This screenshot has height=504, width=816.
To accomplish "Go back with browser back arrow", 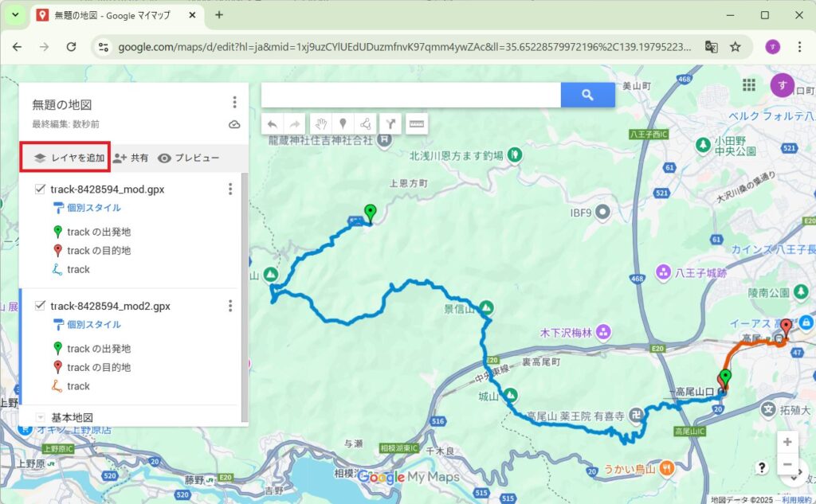I will (x=18, y=47).
